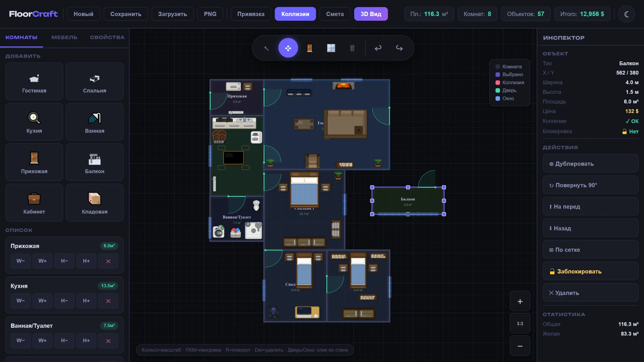This screenshot has width=644, height=362.
Task: Click the undo arrow icon
Action: pyautogui.click(x=378, y=48)
